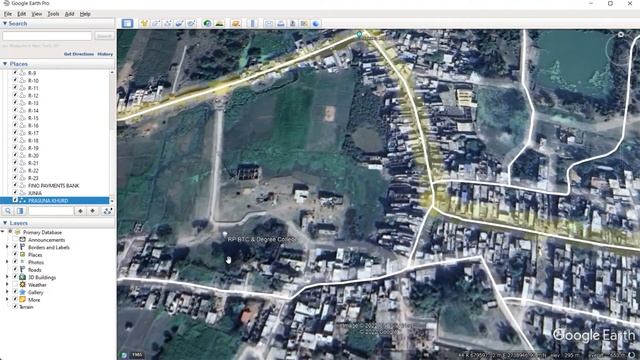Click the north-up compass control on map
This screenshot has width=640, height=360.
coord(621,35)
